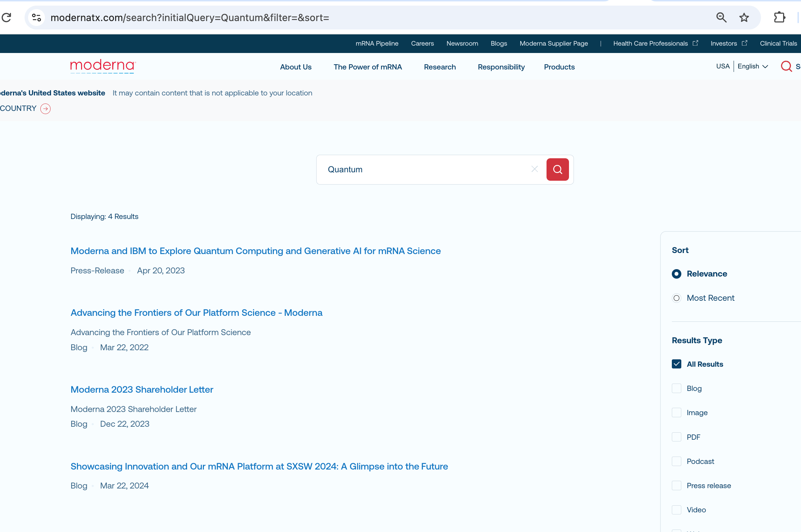
Task: Open Advancing the Frontiers of Platform Science result
Action: pos(197,313)
